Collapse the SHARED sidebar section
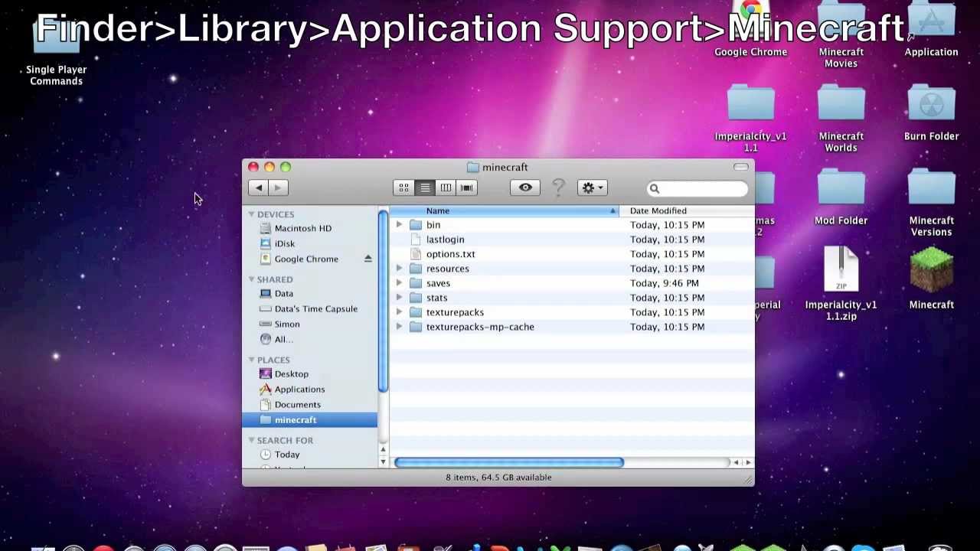This screenshot has height=551, width=980. click(x=251, y=279)
